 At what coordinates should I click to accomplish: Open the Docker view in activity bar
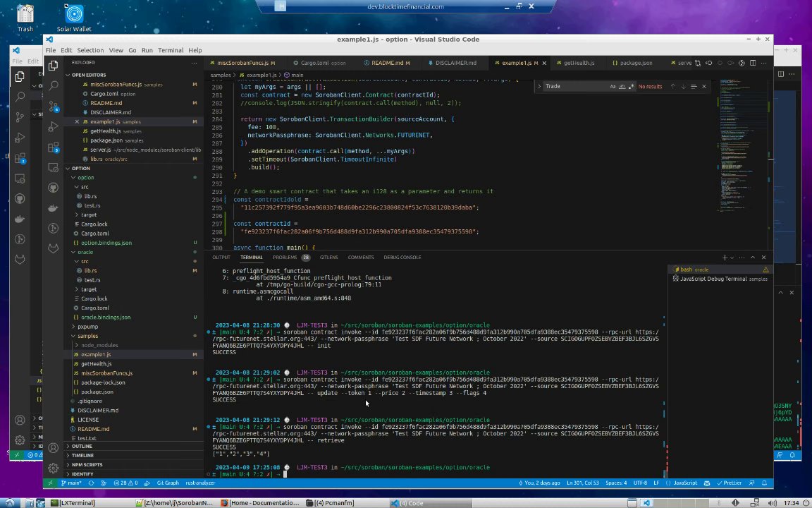[53, 208]
